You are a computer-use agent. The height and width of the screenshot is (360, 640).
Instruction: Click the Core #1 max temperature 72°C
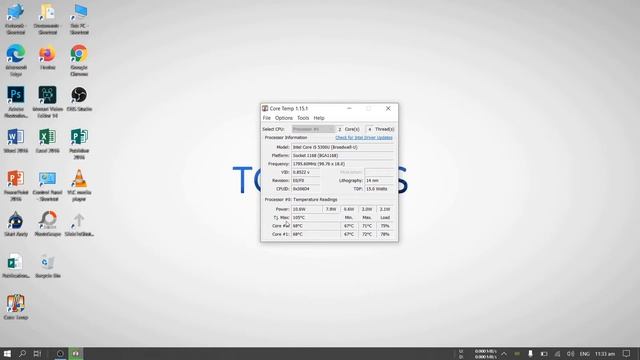tap(367, 234)
